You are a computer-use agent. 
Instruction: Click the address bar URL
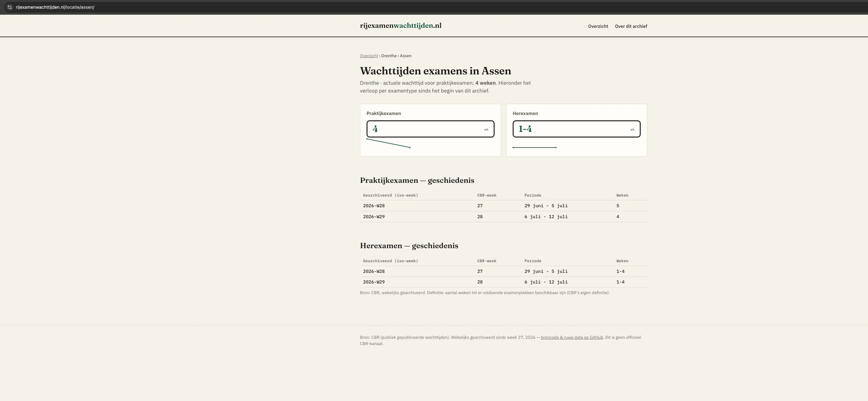[55, 7]
